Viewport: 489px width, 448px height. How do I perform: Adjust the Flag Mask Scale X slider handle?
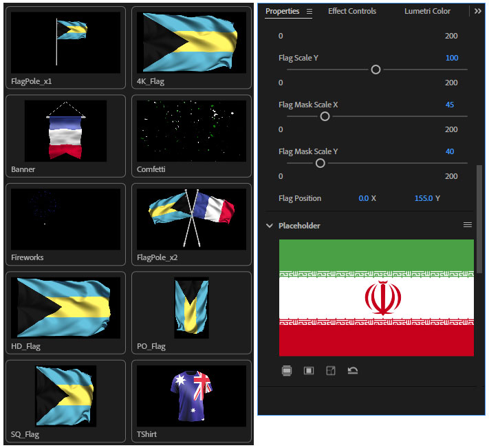tap(325, 116)
